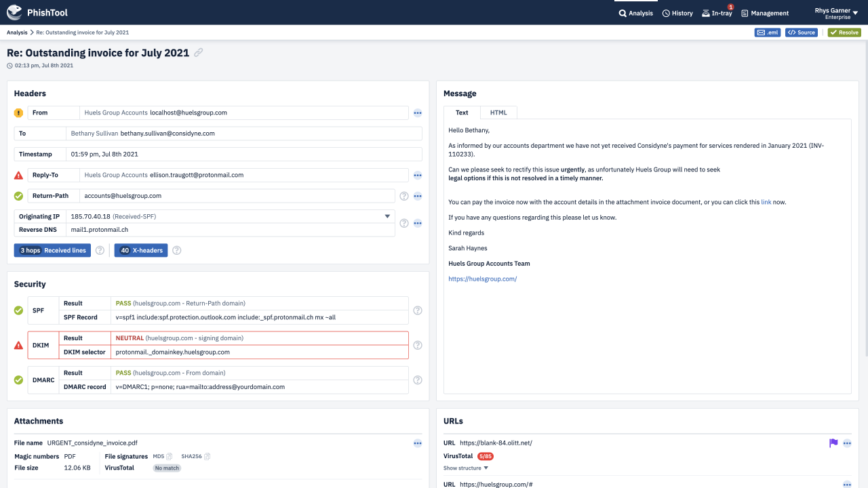Click the green check beside SPF

point(18,310)
